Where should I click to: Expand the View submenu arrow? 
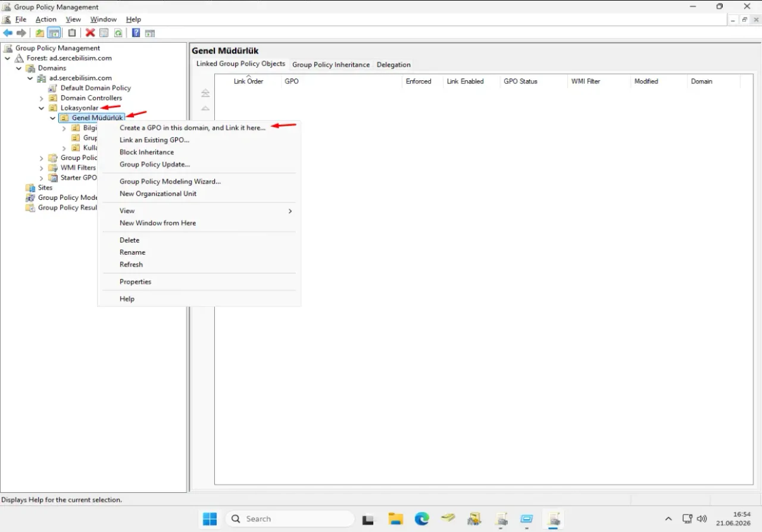[x=290, y=211]
